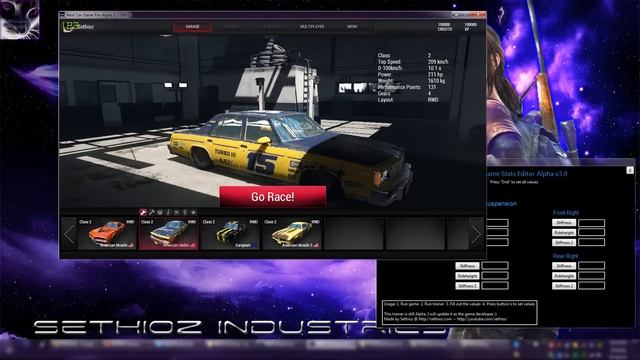Open the GARAGE tab in game
Image resolution: width=640 pixels, height=360 pixels.
coord(193,27)
